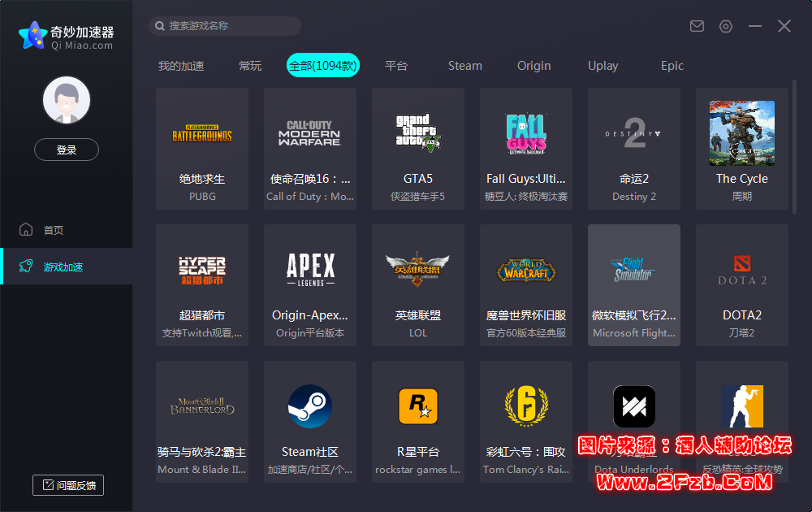Click the 魔兽世界怀旧服 title text
812x512 pixels.
pyautogui.click(x=526, y=315)
